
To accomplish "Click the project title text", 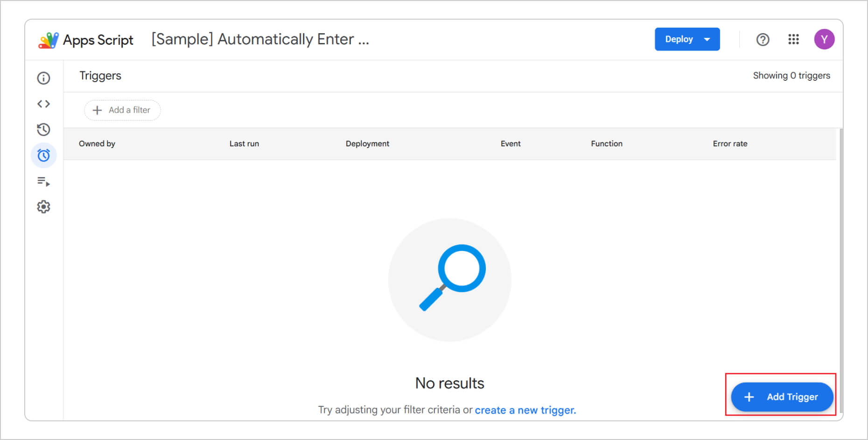I will (x=260, y=39).
